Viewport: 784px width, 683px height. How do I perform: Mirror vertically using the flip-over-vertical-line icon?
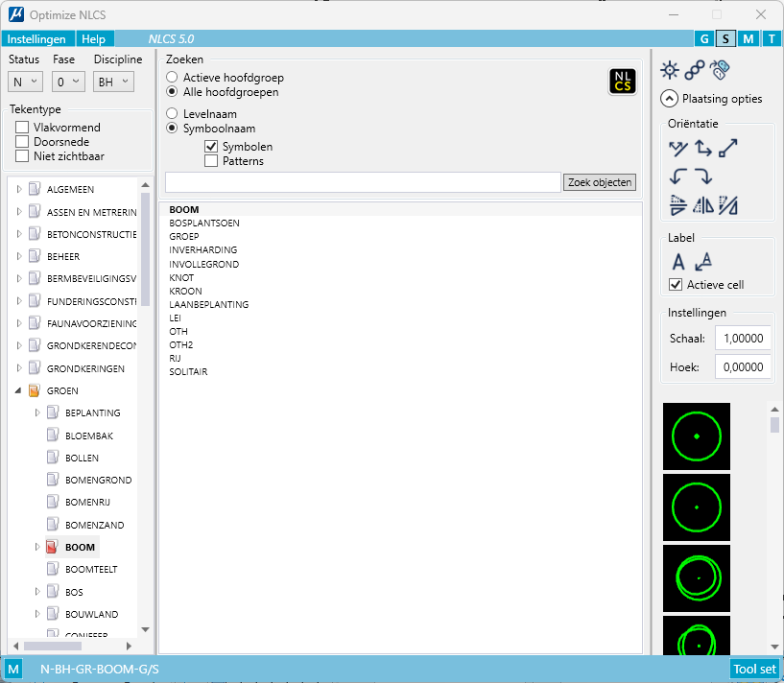click(x=703, y=205)
